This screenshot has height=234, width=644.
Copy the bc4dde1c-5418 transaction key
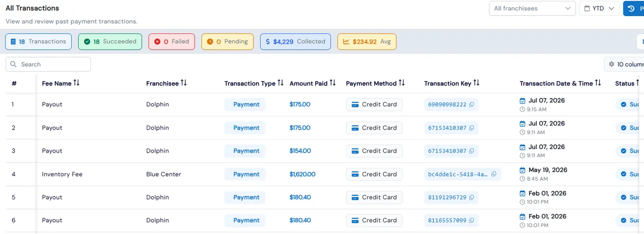click(494, 174)
